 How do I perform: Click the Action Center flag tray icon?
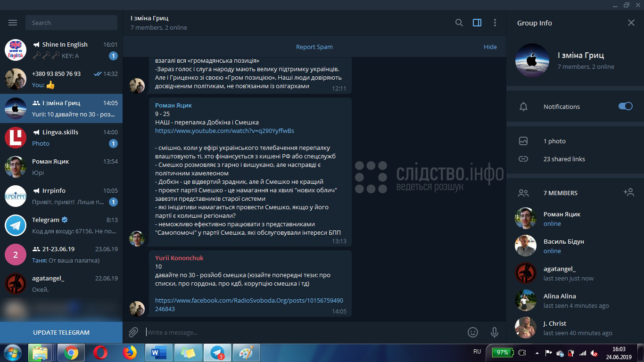click(x=548, y=353)
